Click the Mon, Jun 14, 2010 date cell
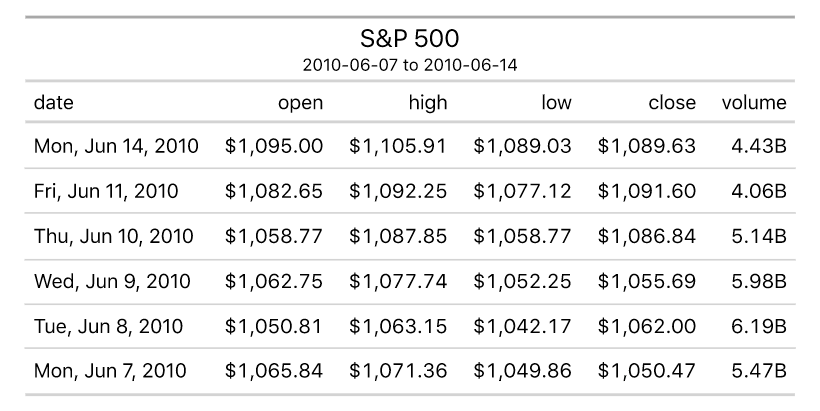 point(116,146)
